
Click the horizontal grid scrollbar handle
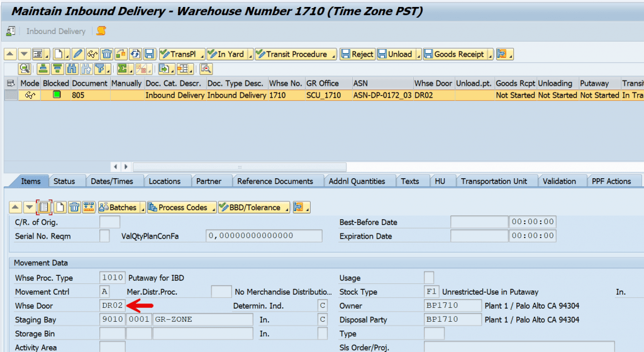point(240,167)
